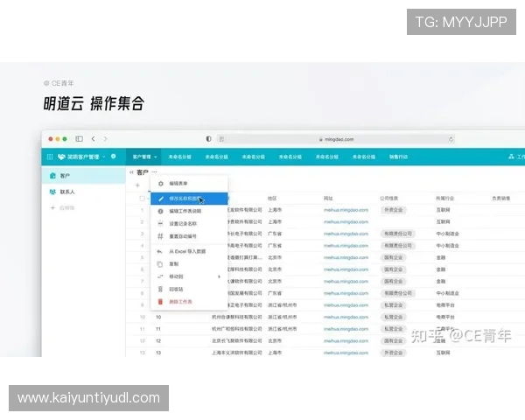This screenshot has width=525, height=420.
Task: Choose 重置自动编号 menu entry
Action: point(189,236)
